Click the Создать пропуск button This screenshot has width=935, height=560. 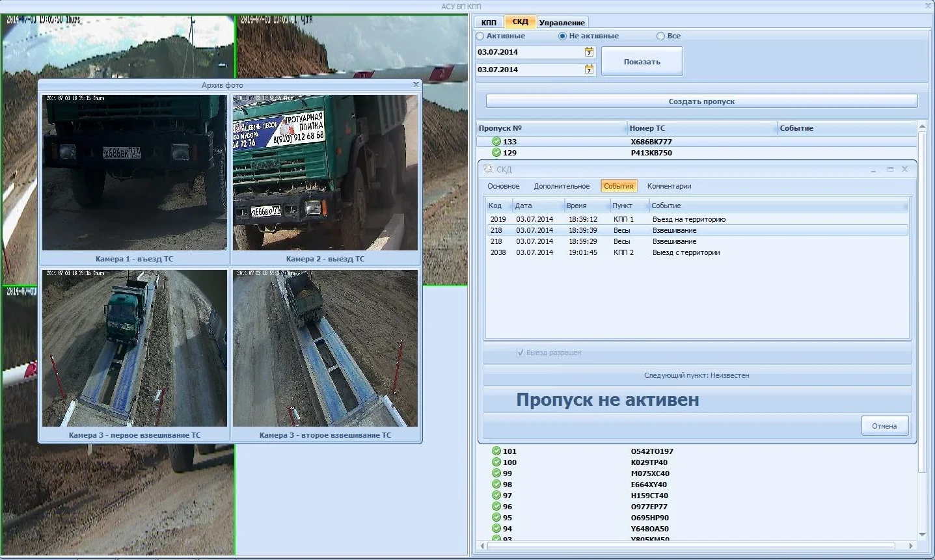(701, 101)
